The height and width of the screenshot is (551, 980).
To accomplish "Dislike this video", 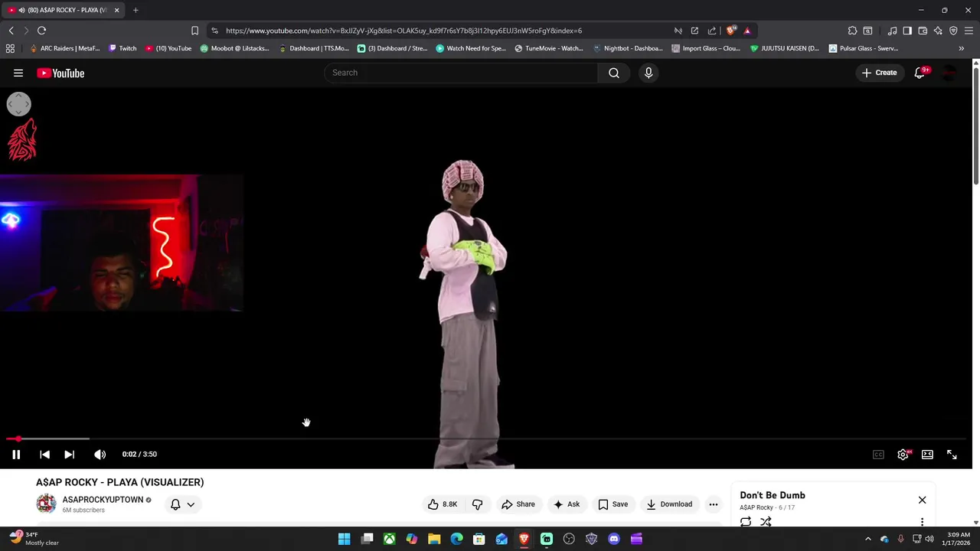I will tap(477, 504).
